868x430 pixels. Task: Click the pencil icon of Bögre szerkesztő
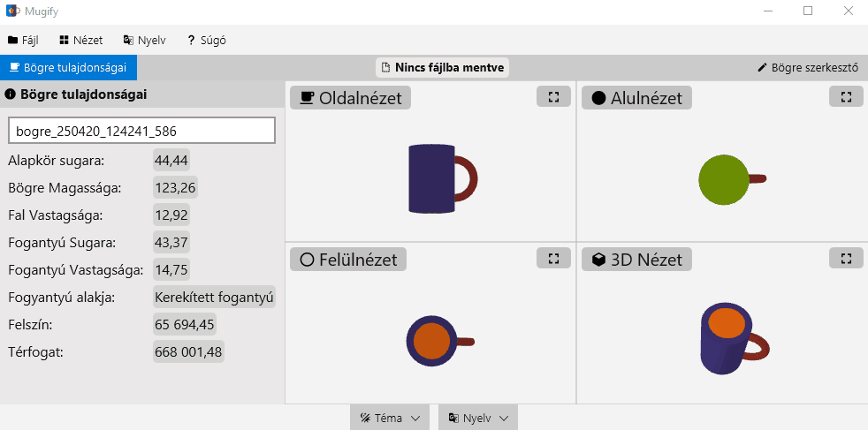tap(763, 67)
